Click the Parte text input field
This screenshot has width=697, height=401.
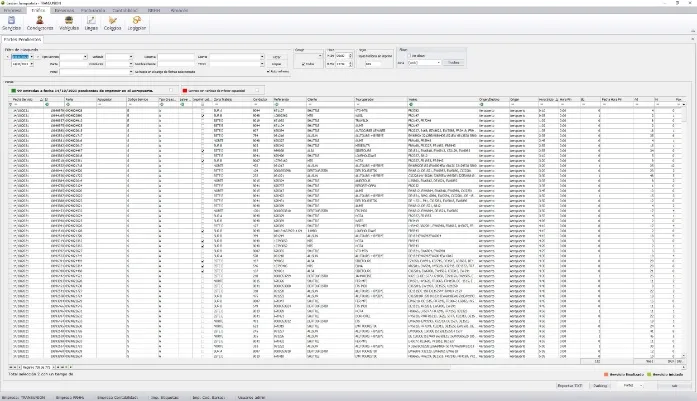73,64
